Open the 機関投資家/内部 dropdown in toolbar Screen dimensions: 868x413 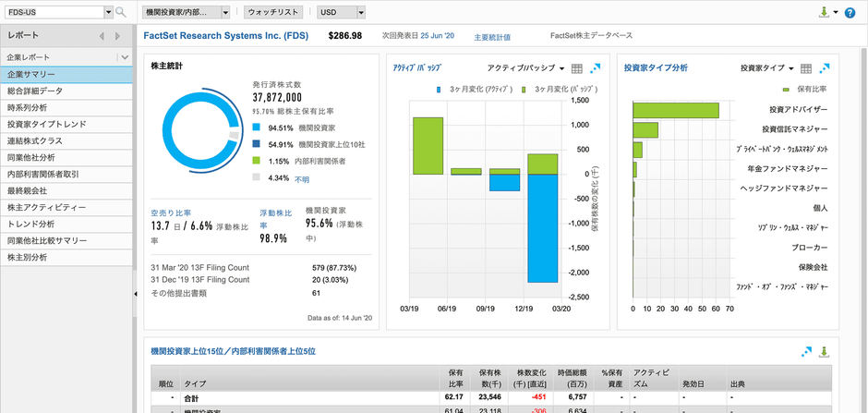click(x=189, y=13)
